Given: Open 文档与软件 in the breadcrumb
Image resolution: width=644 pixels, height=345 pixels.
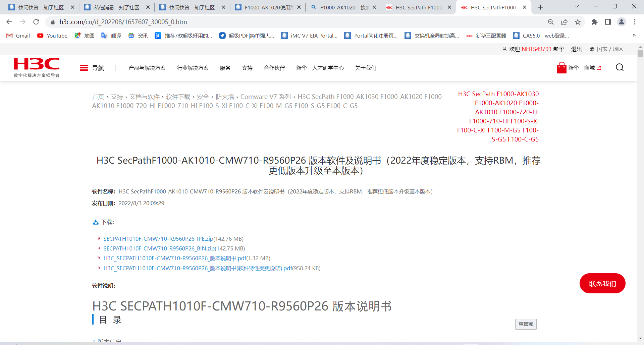Looking at the screenshot, I should [x=145, y=97].
